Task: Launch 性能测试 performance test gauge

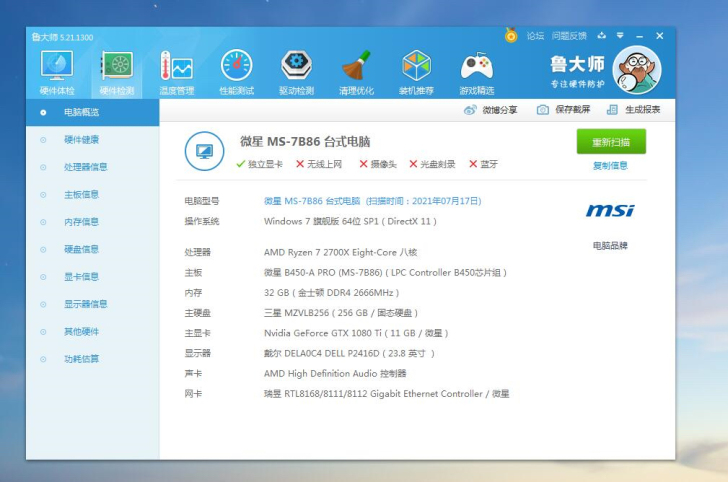Action: [x=236, y=73]
